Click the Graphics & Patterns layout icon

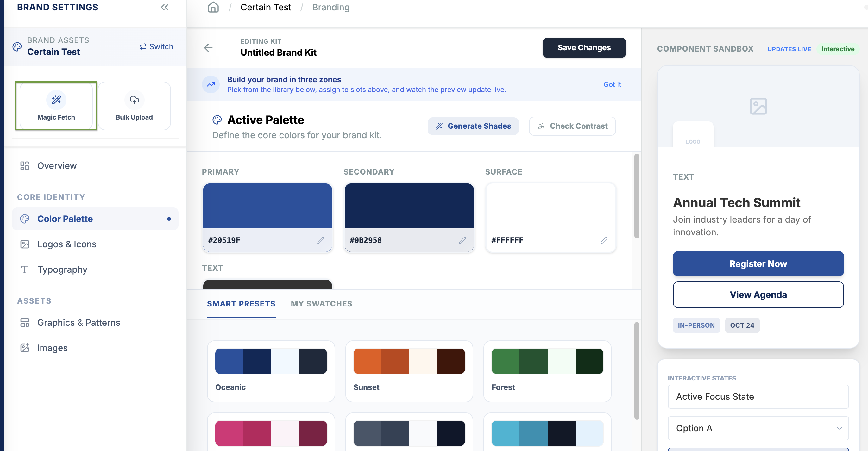coord(25,322)
